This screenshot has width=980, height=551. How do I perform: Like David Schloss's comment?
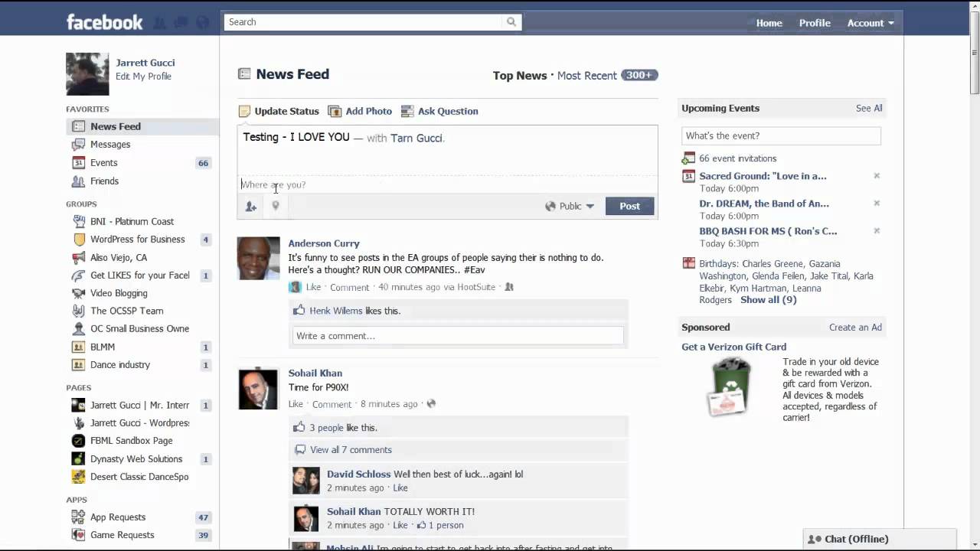click(400, 488)
